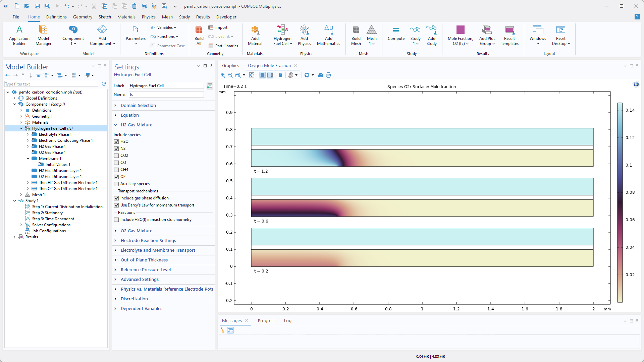Click Zoom In in the graphics toolbar
The image size is (644, 362).
pos(223,75)
